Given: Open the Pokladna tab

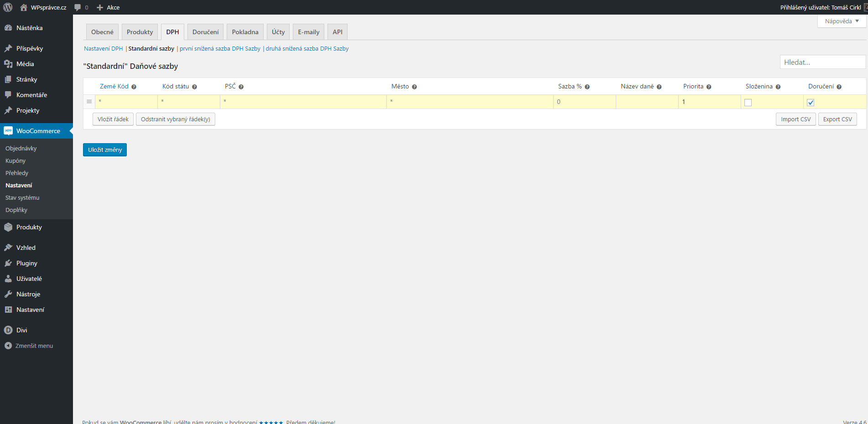Looking at the screenshot, I should [x=245, y=32].
